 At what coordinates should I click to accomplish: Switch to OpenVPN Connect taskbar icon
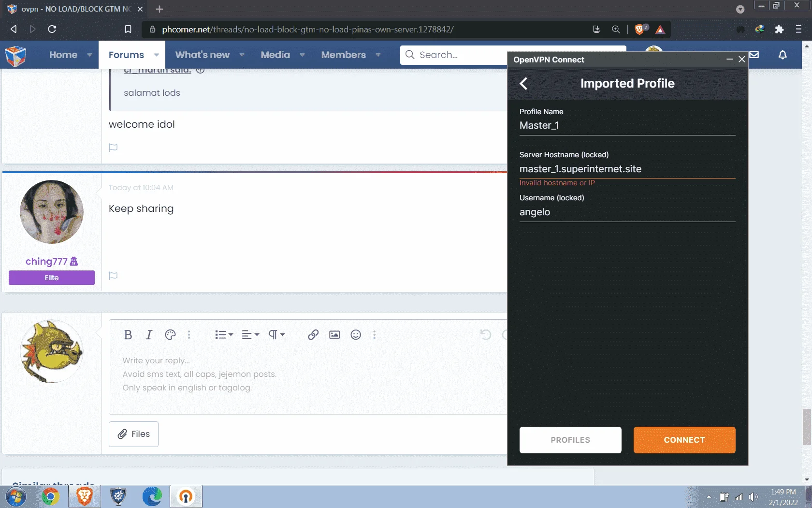coord(186,496)
